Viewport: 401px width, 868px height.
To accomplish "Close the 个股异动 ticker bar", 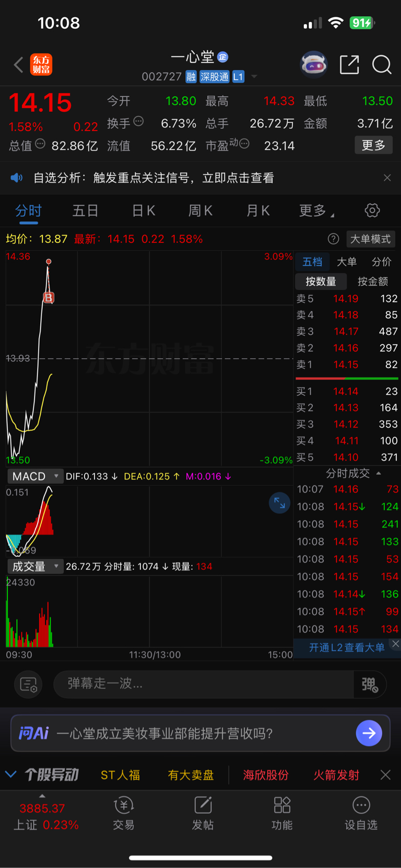I will tap(385, 775).
